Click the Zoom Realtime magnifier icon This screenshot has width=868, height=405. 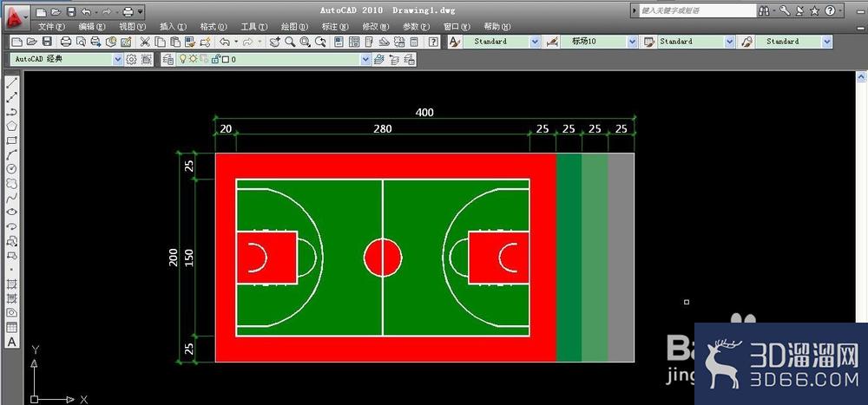coord(290,42)
